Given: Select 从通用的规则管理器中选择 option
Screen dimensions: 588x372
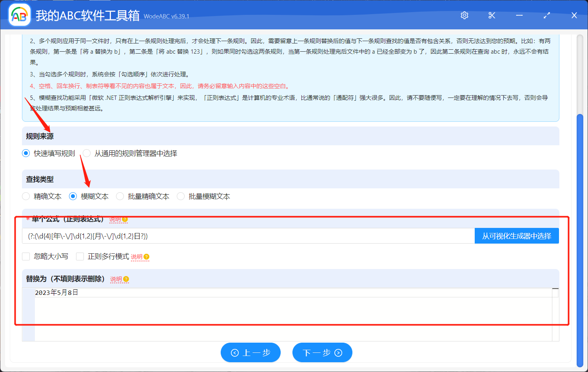Looking at the screenshot, I should (x=86, y=153).
